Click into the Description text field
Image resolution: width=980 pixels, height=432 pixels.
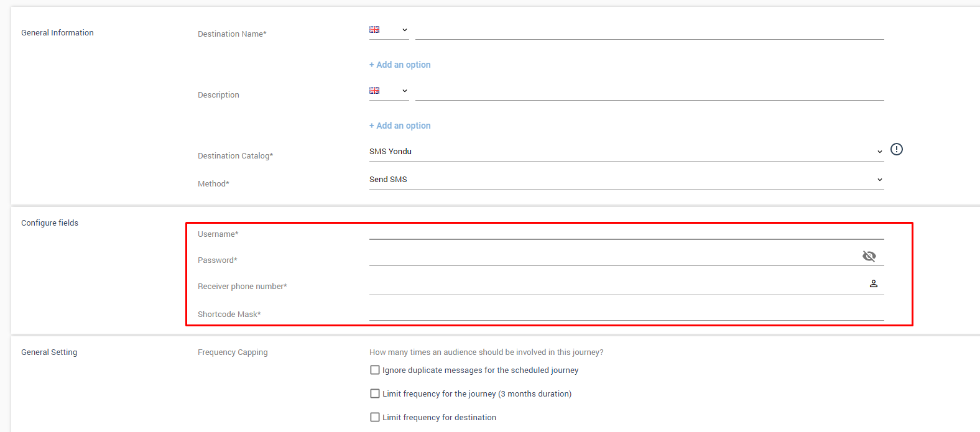[x=649, y=91]
